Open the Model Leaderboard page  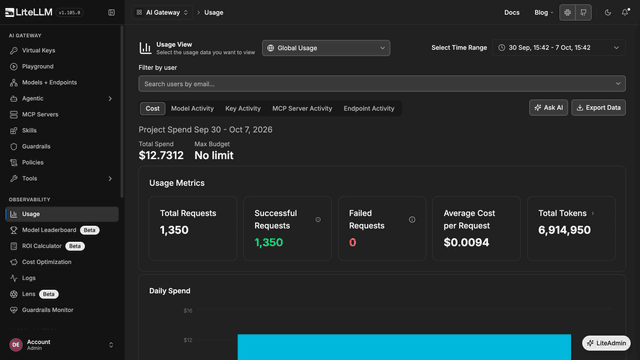[x=61, y=230]
